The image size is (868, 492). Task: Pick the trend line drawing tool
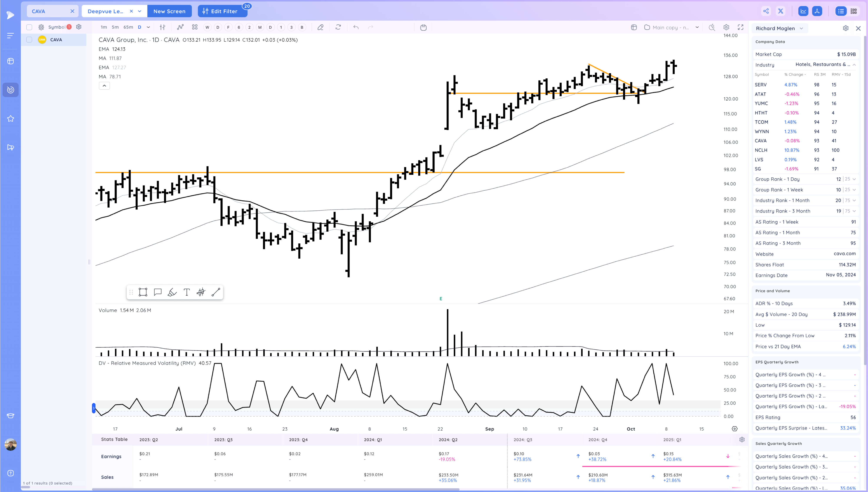point(216,292)
